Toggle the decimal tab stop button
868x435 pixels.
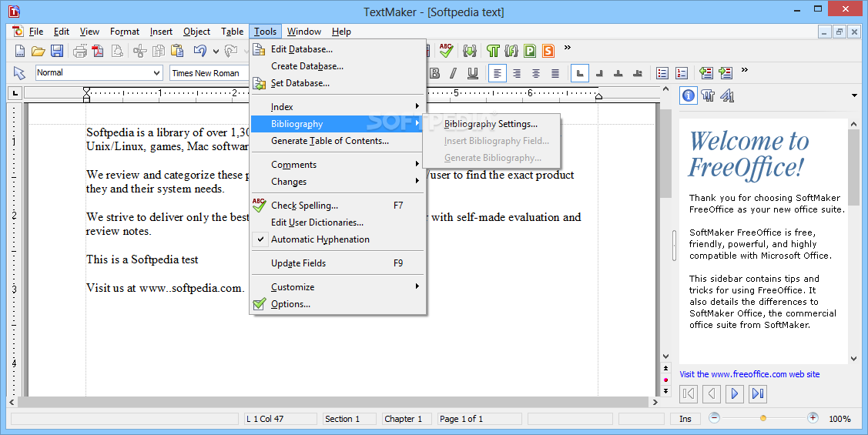click(x=637, y=73)
